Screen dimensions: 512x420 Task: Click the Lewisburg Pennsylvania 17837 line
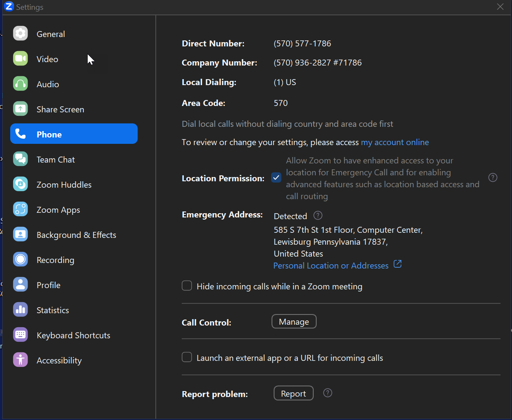pyautogui.click(x=331, y=242)
